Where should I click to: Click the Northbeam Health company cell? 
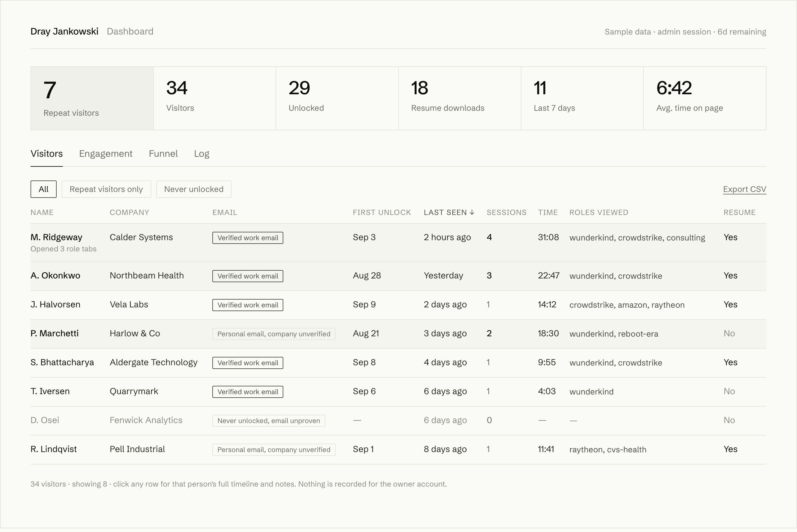pos(147,276)
